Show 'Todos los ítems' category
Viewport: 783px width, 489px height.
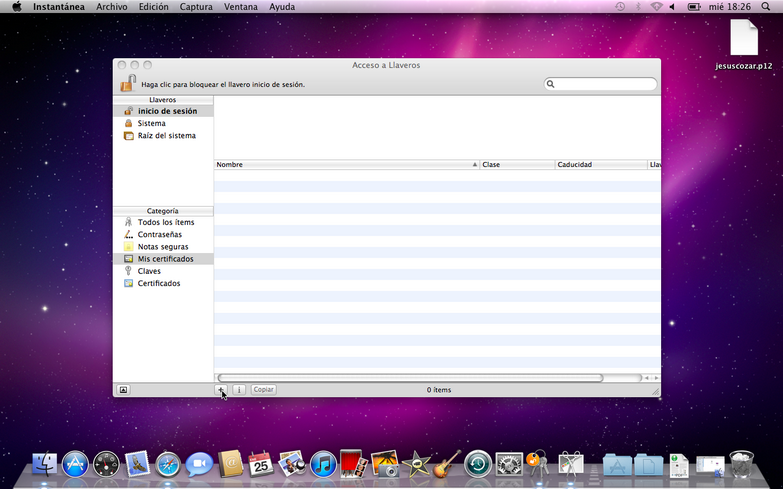tap(163, 222)
